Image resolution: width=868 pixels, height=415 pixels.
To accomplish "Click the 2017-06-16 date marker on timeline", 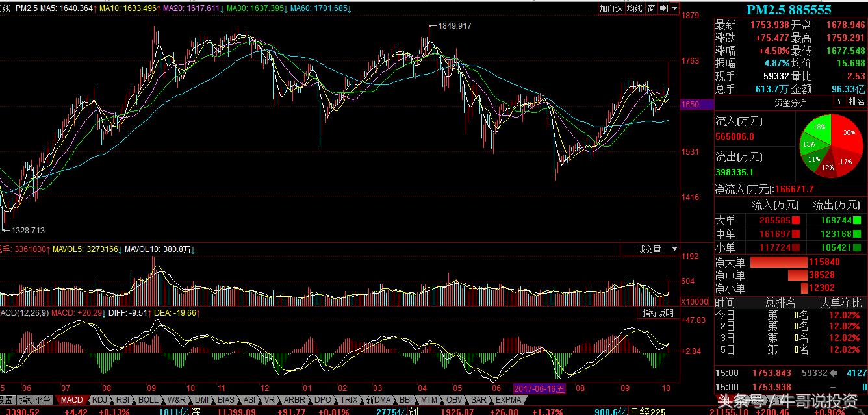I will pyautogui.click(x=539, y=388).
